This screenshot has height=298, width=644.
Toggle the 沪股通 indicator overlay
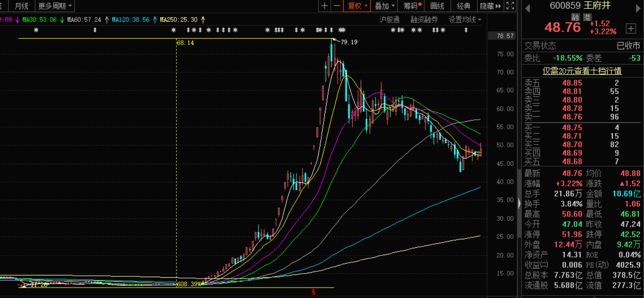(x=389, y=19)
